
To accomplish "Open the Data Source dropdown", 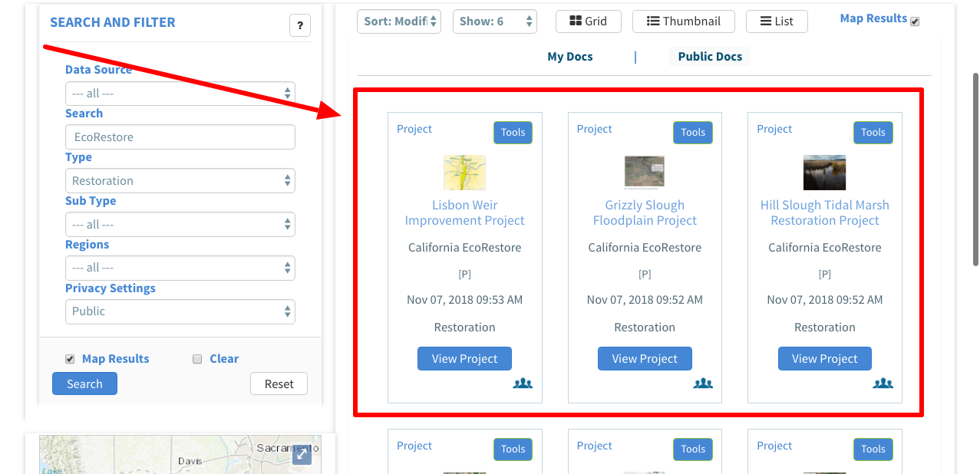I will tap(180, 94).
